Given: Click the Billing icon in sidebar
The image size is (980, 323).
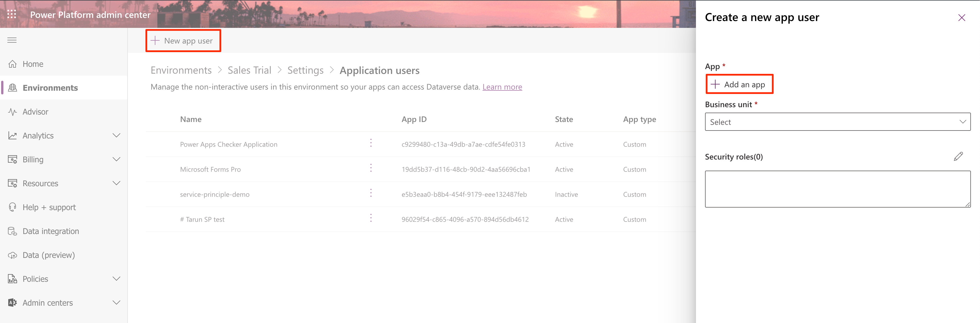Looking at the screenshot, I should point(12,159).
